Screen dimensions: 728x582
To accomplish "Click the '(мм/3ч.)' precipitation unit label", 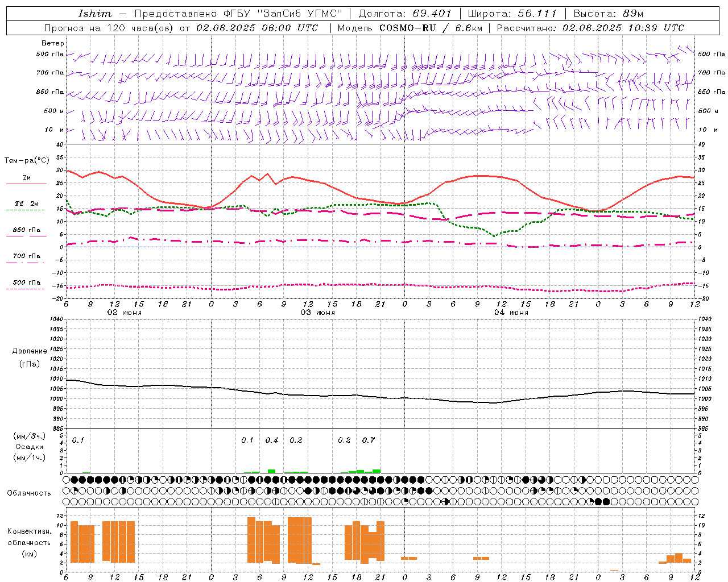I will point(30,436).
